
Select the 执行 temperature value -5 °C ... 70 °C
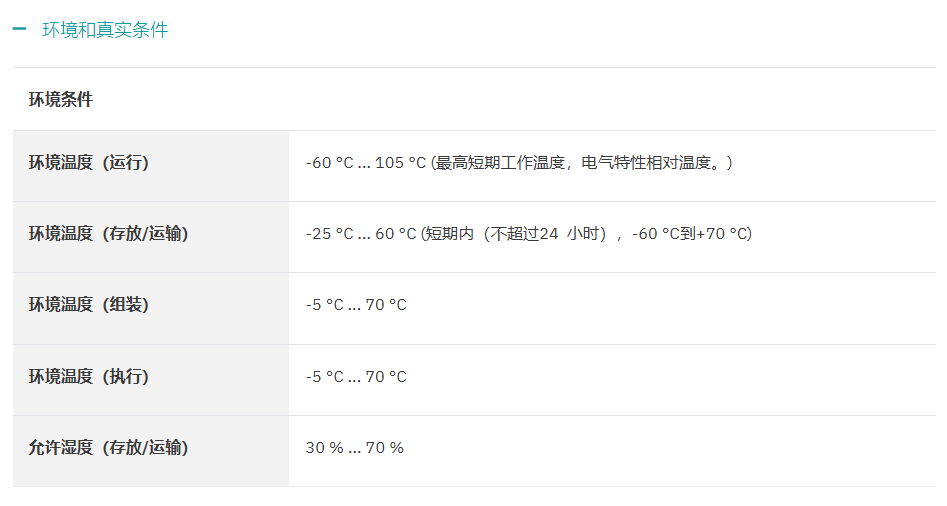(356, 377)
